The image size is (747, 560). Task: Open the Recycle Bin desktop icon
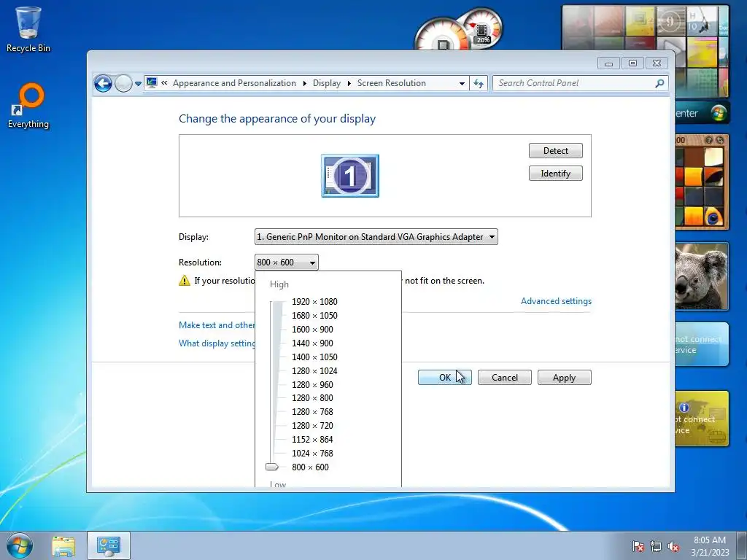coord(28,29)
